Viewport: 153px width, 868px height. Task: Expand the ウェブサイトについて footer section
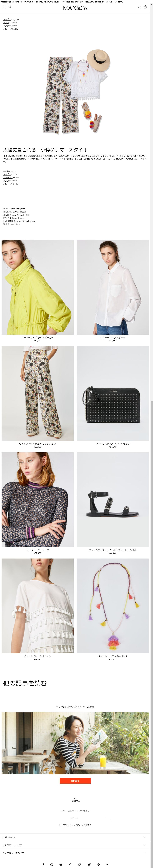tap(75, 853)
